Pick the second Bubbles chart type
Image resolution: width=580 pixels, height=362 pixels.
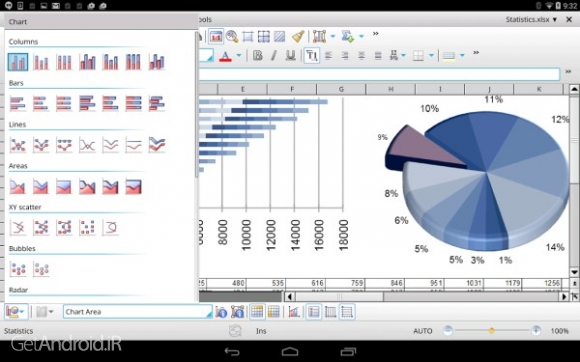coord(41,269)
